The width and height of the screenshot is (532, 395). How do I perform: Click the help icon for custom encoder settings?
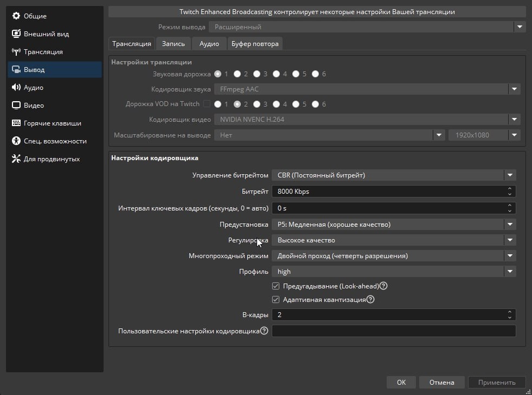[x=264, y=331]
